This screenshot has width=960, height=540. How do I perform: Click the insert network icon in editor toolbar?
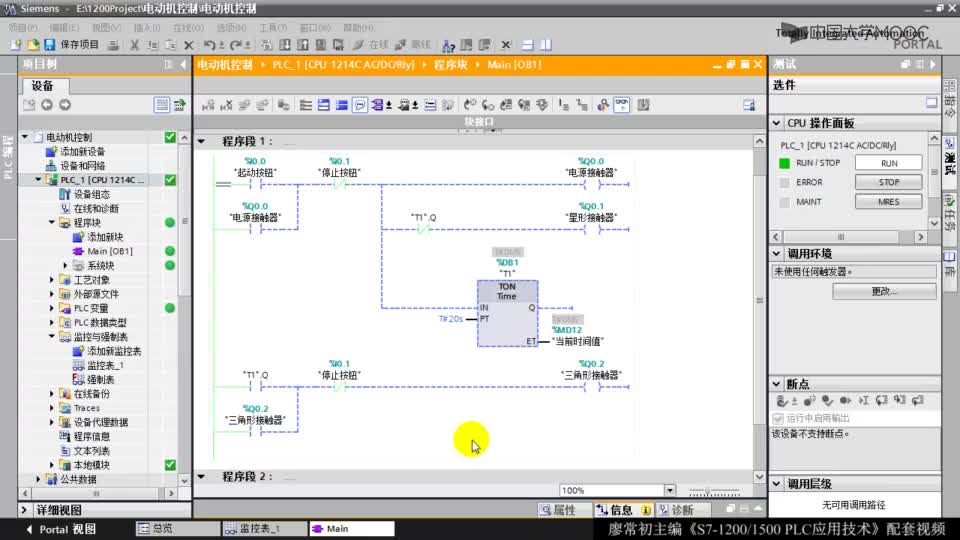tap(208, 105)
